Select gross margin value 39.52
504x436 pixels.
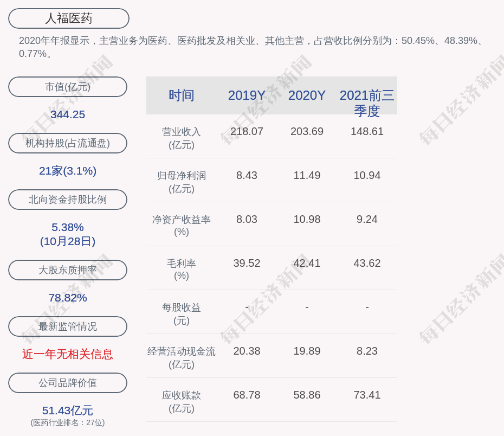click(247, 264)
